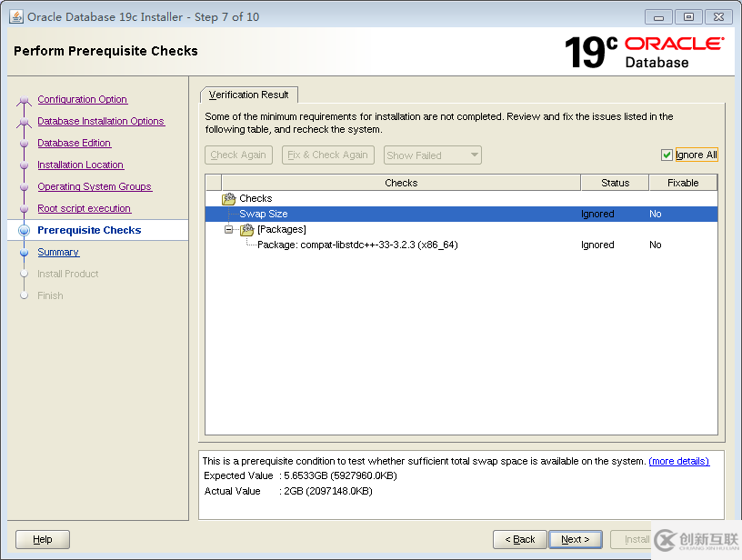Click the Help button
Viewport: 742px width, 560px height.
pos(43,539)
